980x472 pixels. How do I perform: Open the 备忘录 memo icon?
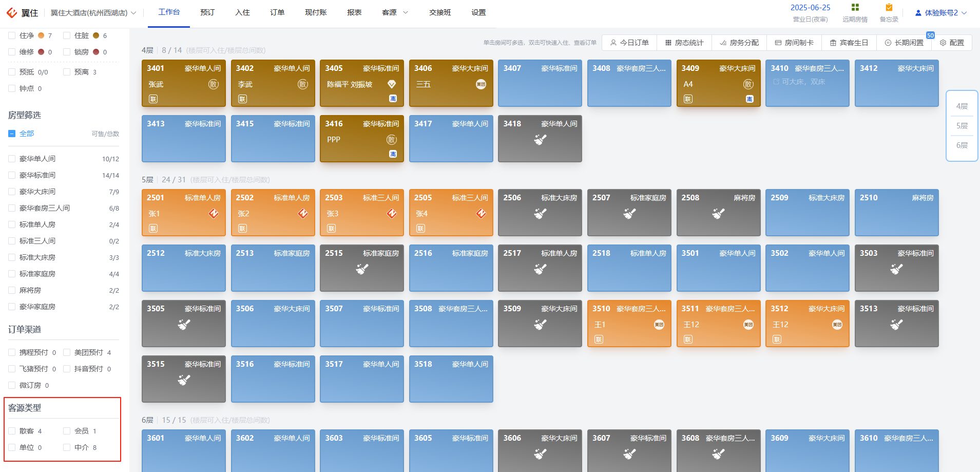889,7
